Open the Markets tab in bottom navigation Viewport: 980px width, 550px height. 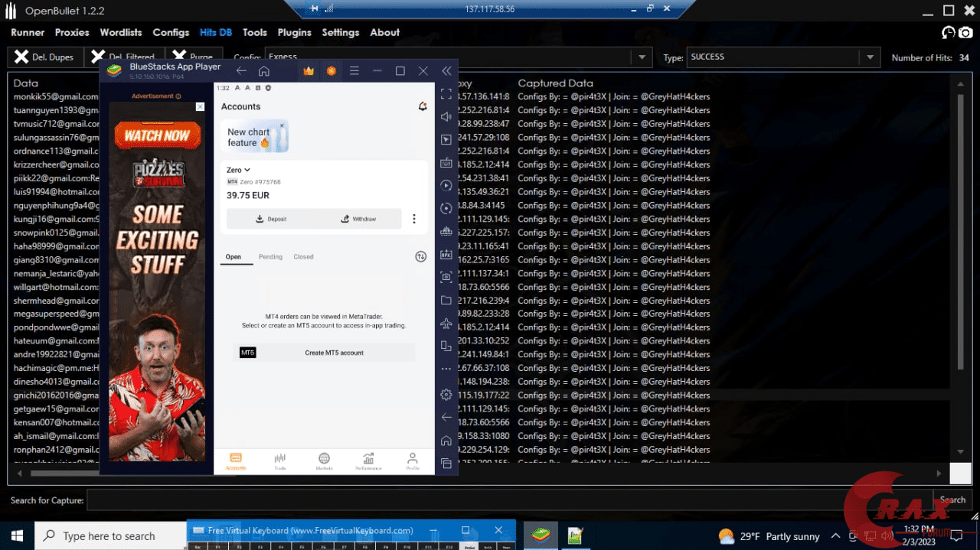coord(324,461)
